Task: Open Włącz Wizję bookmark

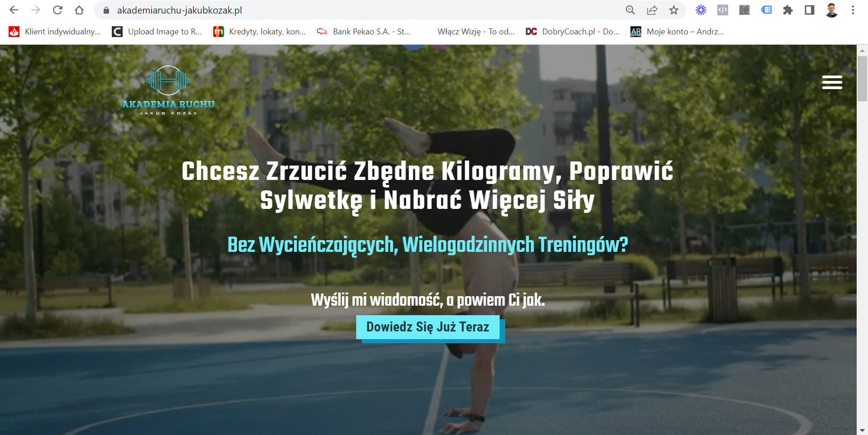Action: click(x=476, y=32)
